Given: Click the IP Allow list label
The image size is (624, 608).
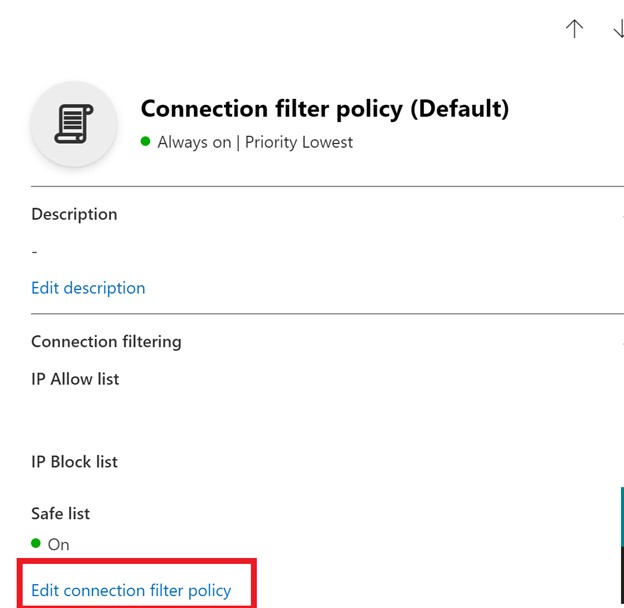Looking at the screenshot, I should (x=75, y=379).
